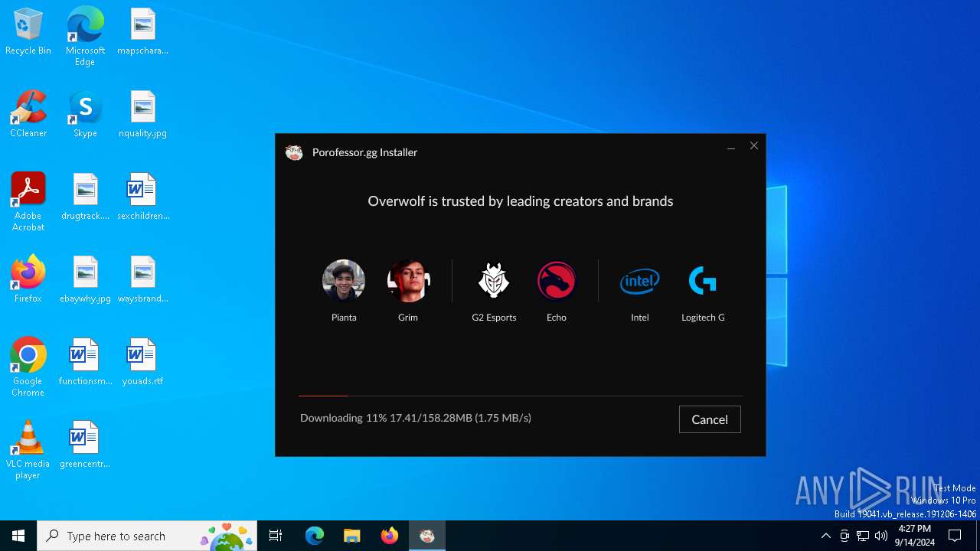
Task: Click the download progress bar
Action: (520, 396)
